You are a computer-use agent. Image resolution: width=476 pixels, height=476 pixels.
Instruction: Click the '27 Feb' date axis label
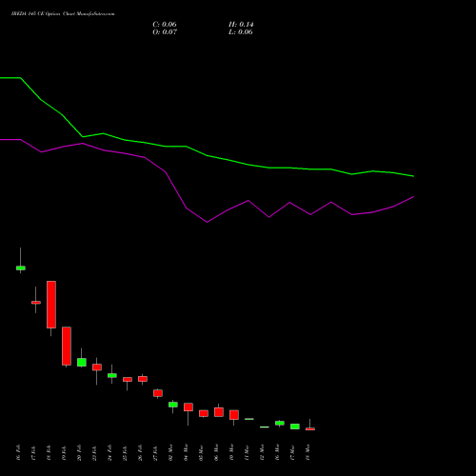155,452
